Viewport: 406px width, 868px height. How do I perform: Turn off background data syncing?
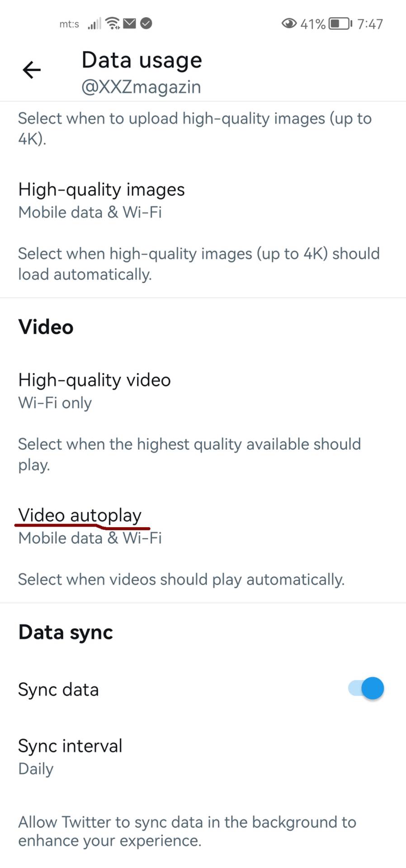point(364,688)
